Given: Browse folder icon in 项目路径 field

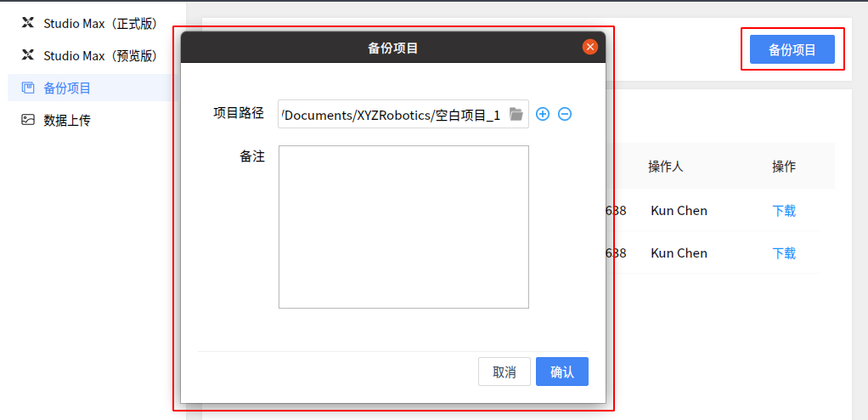Looking at the screenshot, I should [x=516, y=114].
